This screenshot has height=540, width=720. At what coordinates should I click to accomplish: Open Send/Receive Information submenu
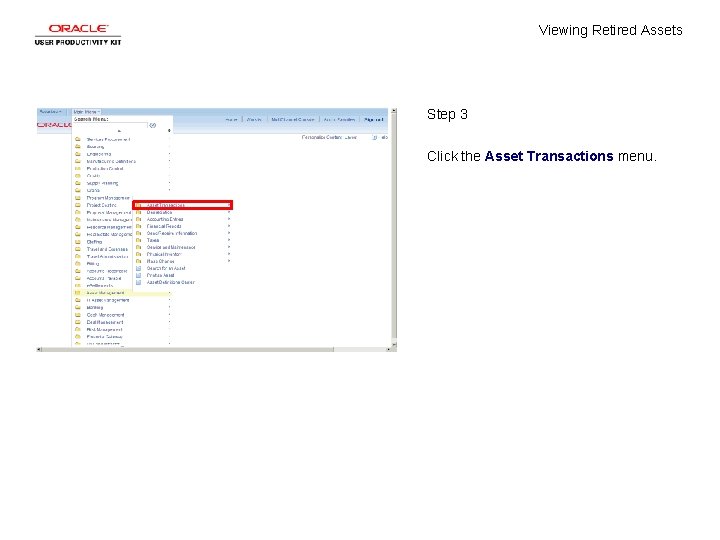coord(172,233)
